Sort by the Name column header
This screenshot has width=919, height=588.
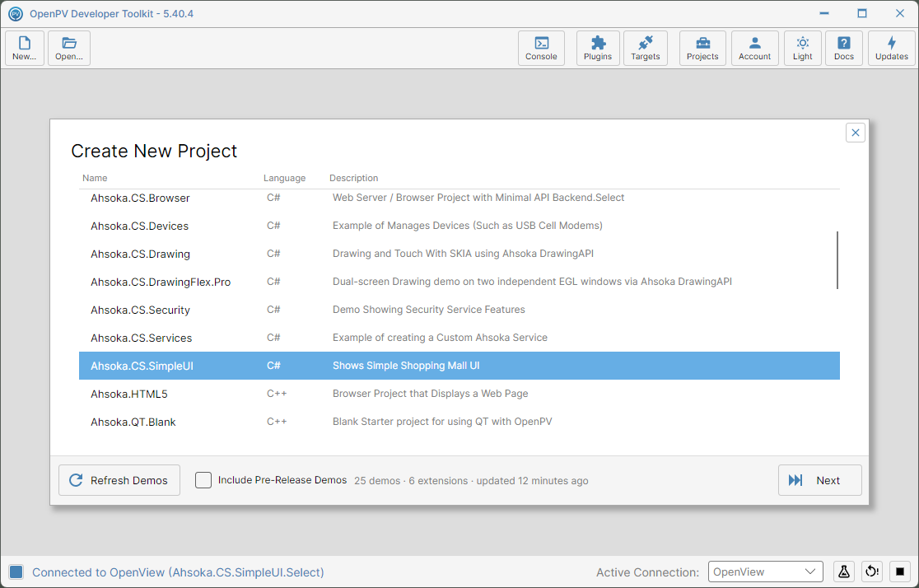click(x=95, y=178)
